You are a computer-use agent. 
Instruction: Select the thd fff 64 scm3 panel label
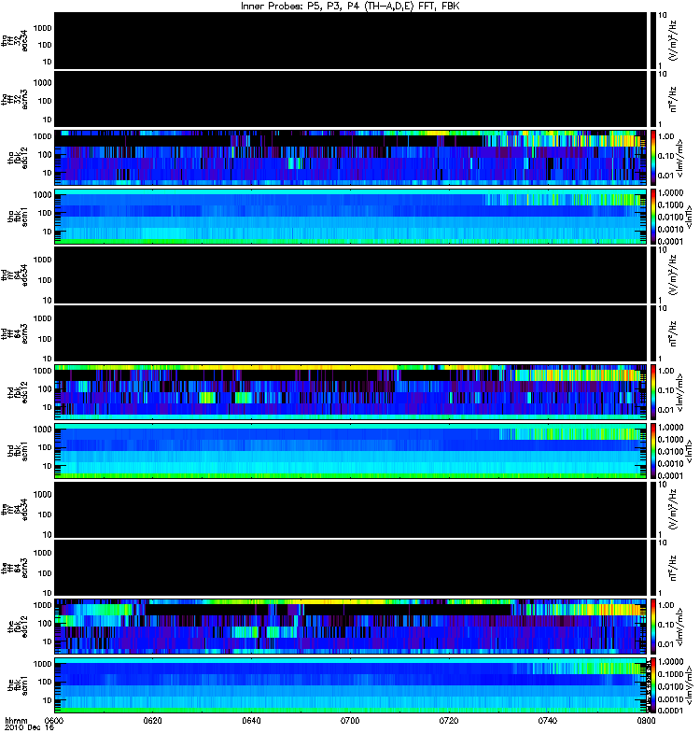point(14,334)
